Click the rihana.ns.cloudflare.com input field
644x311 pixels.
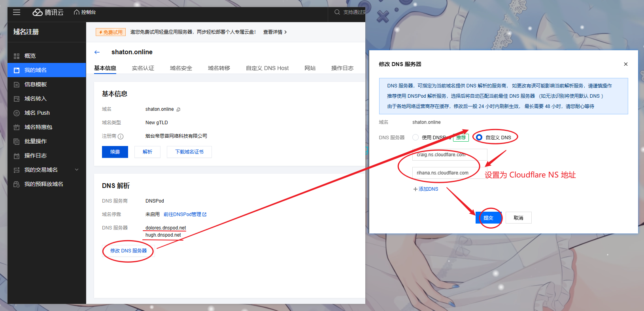(x=450, y=173)
